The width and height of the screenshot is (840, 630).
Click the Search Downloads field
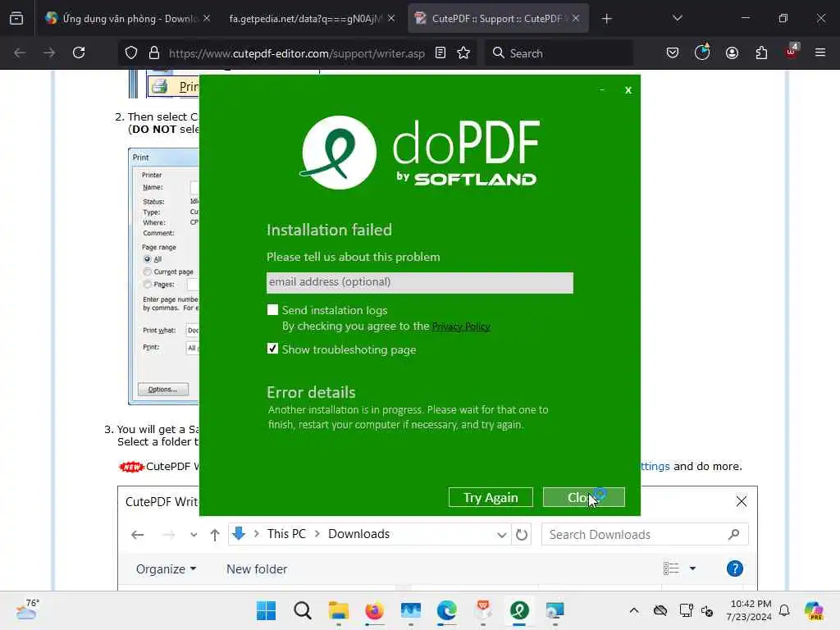coord(645,535)
